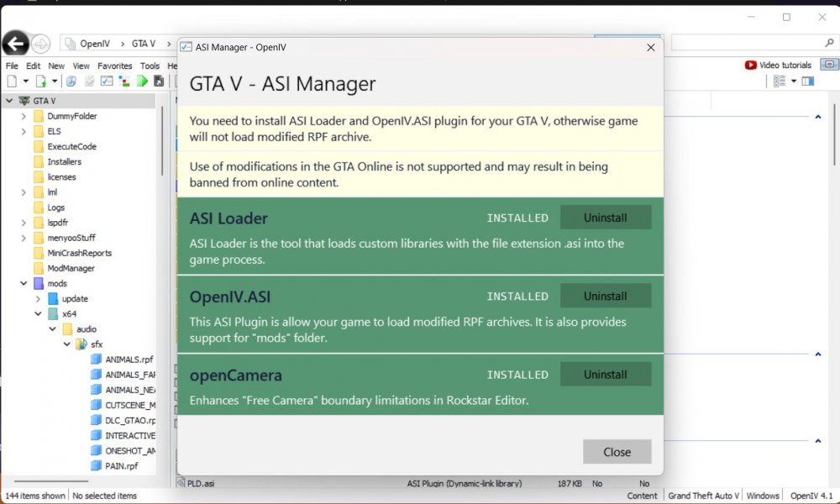
Task: Click the import file icon with green arrow
Action: point(40,81)
